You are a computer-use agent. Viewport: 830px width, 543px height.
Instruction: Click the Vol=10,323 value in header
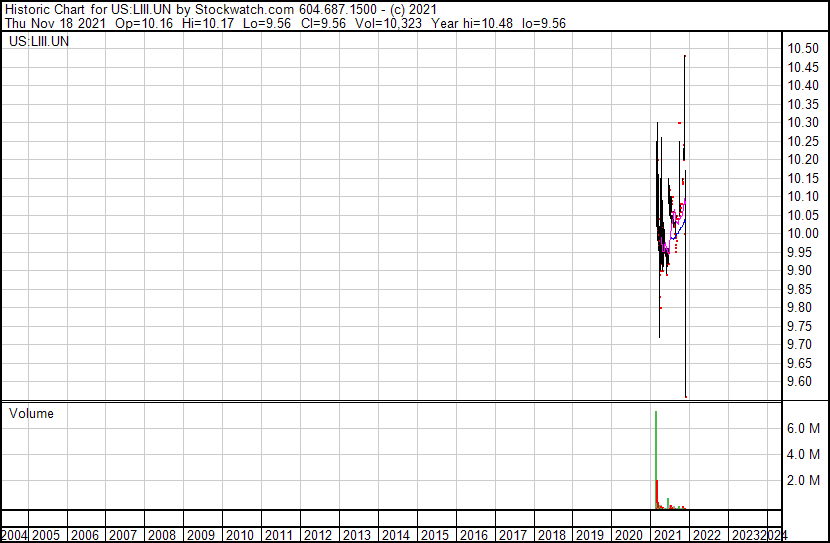coord(389,23)
